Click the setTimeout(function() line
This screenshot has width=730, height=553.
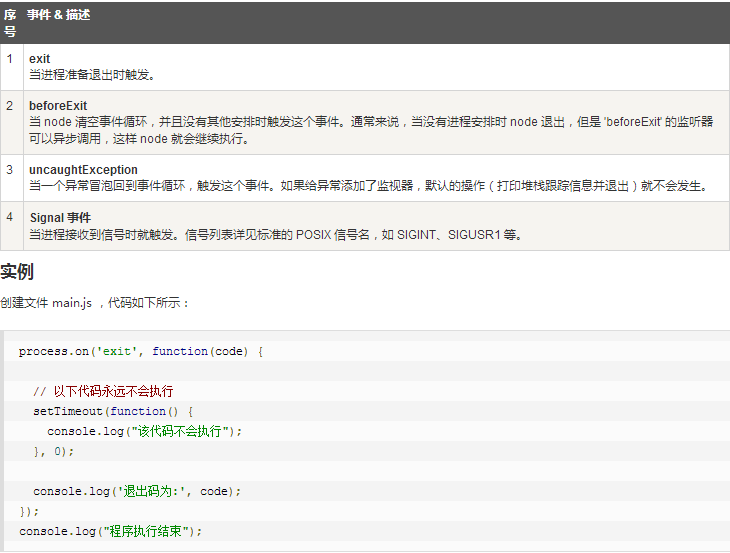coord(113,411)
